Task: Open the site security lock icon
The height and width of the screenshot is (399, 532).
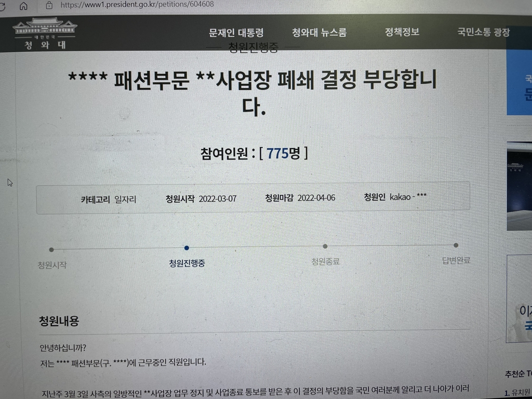Action: pyautogui.click(x=49, y=5)
